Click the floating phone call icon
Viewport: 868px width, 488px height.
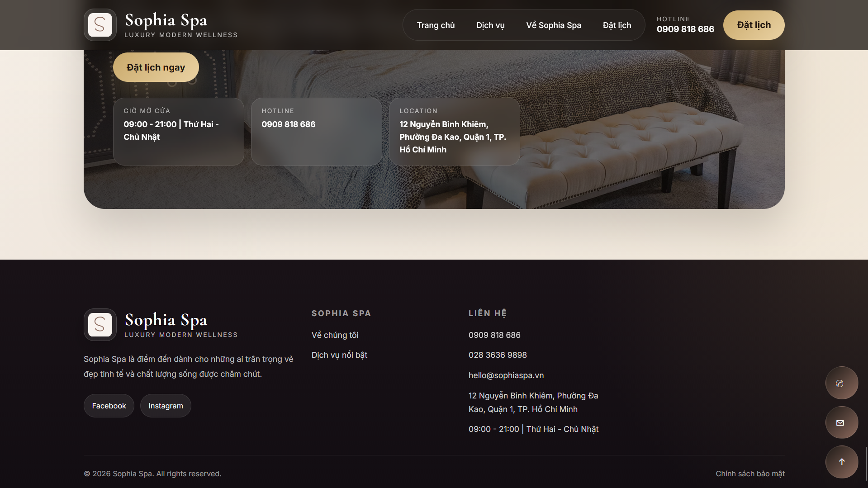(841, 383)
